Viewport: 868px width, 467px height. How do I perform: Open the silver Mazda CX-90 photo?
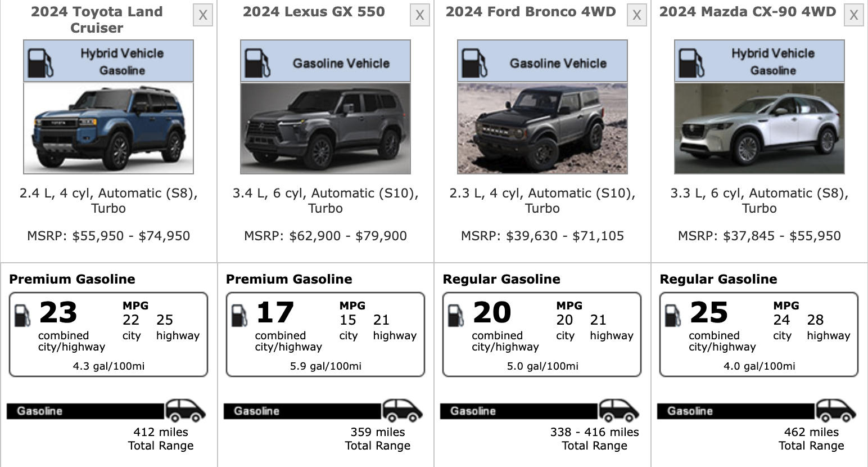[759, 128]
